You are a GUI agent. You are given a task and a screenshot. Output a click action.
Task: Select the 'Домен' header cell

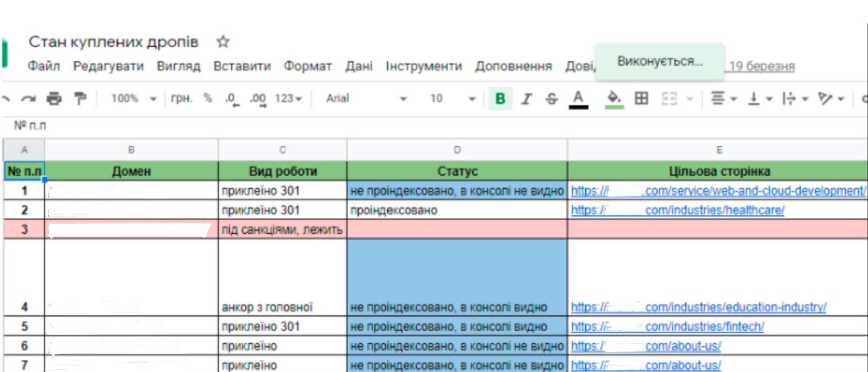tap(131, 171)
